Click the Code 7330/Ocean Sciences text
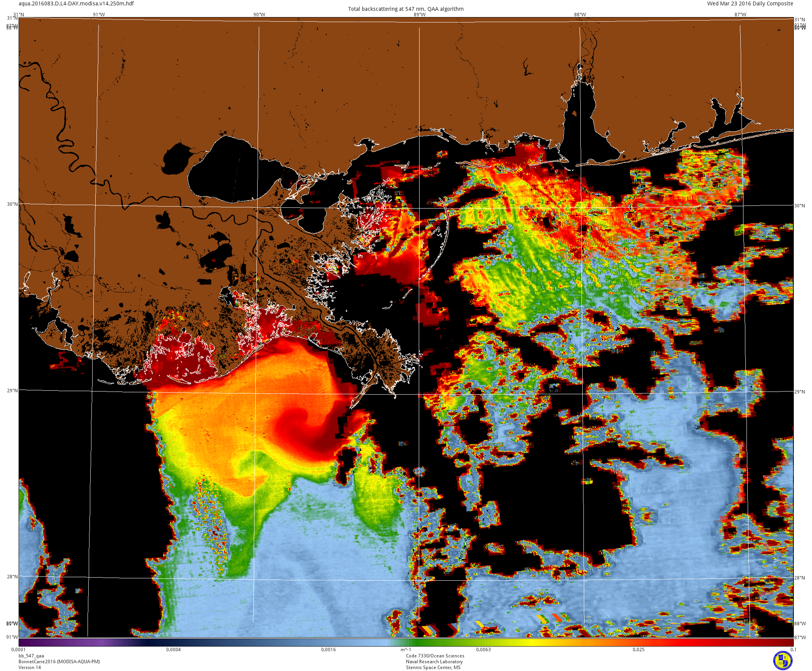This screenshot has width=812, height=671. (435, 656)
